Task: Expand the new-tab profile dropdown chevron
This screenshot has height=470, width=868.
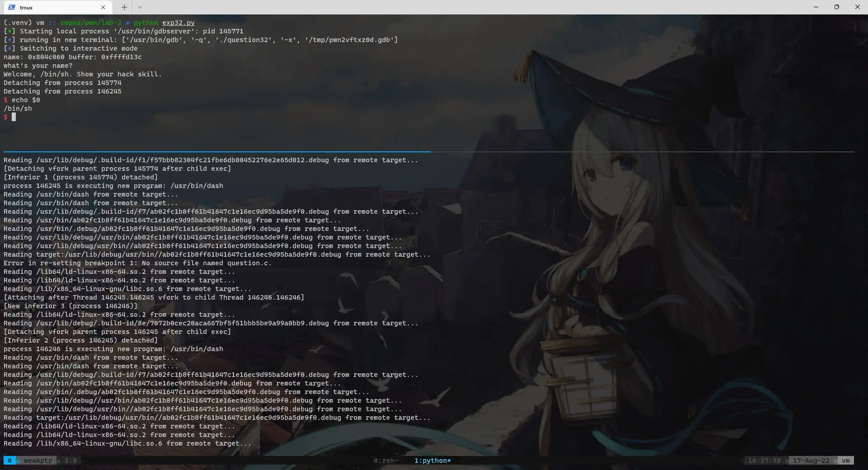Action: tap(140, 7)
